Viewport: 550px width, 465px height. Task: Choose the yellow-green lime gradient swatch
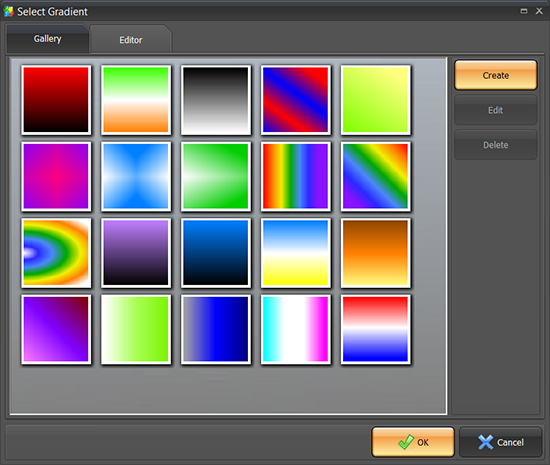[376, 100]
